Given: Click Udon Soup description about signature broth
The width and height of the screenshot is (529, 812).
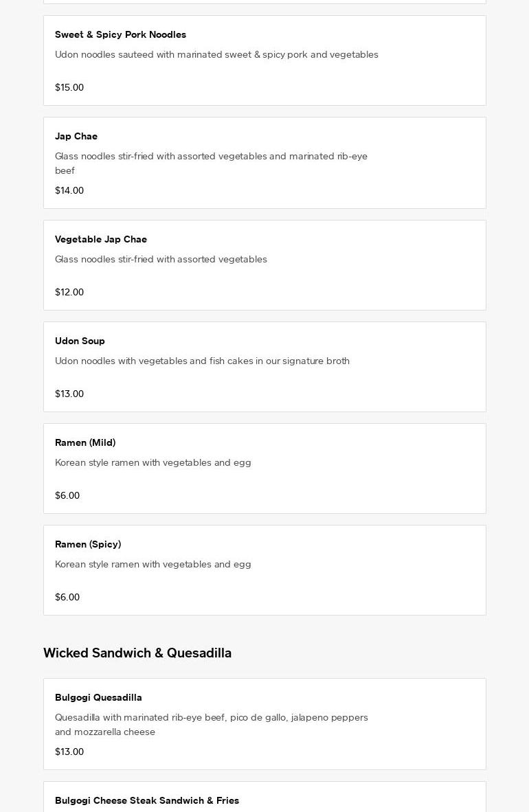Looking at the screenshot, I should tap(202, 361).
